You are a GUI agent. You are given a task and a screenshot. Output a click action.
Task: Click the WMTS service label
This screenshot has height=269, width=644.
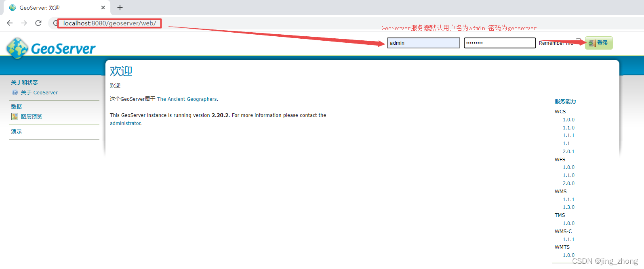(x=562, y=247)
